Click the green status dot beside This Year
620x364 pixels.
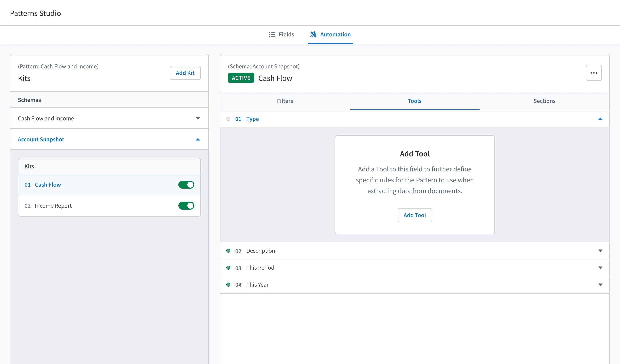(228, 285)
